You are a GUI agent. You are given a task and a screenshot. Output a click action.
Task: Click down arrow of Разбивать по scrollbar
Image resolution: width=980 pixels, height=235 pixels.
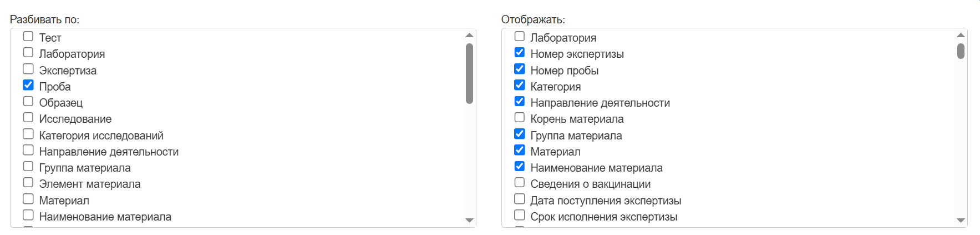469,221
